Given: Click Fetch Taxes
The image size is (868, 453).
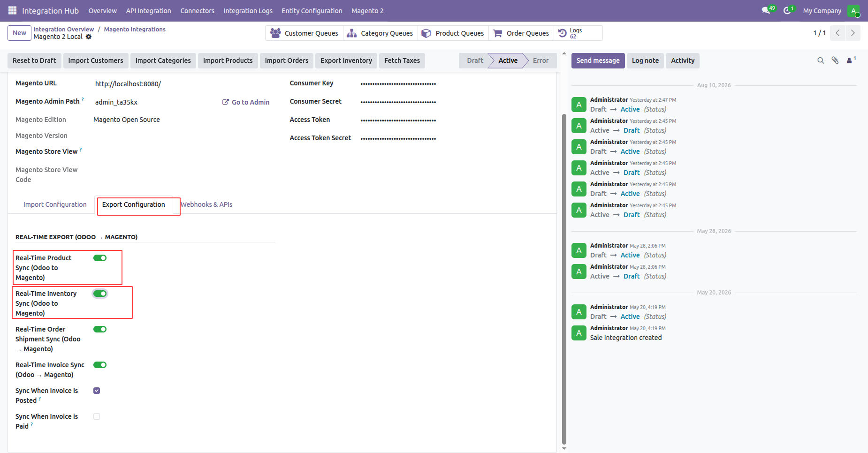Looking at the screenshot, I should pyautogui.click(x=402, y=60).
